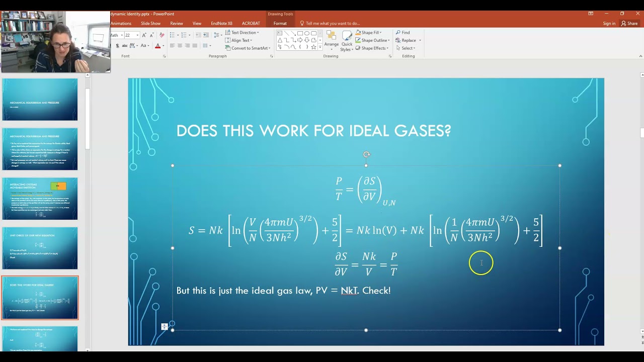Select the Isosceles Triangle shape

280,40
